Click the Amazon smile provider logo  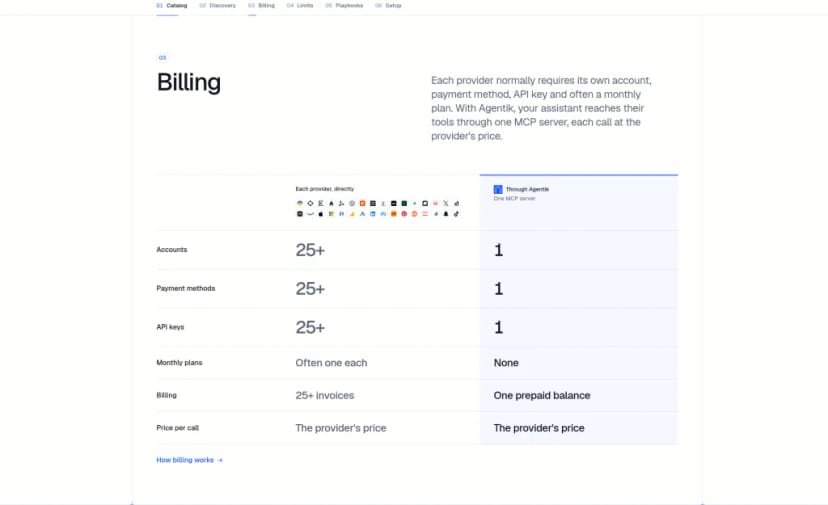point(310,214)
